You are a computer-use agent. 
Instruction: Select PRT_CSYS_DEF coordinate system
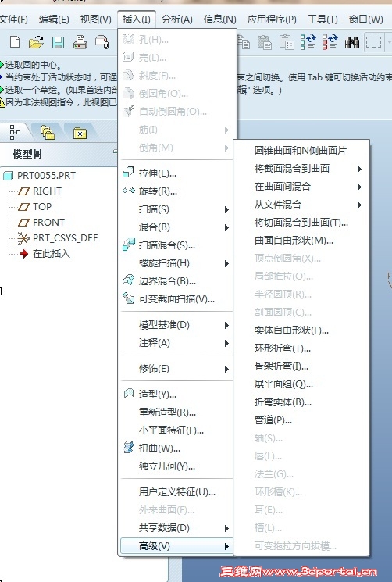tap(66, 238)
